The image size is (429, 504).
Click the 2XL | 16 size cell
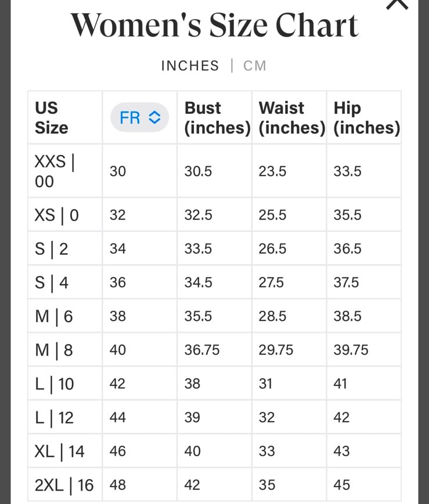click(65, 485)
